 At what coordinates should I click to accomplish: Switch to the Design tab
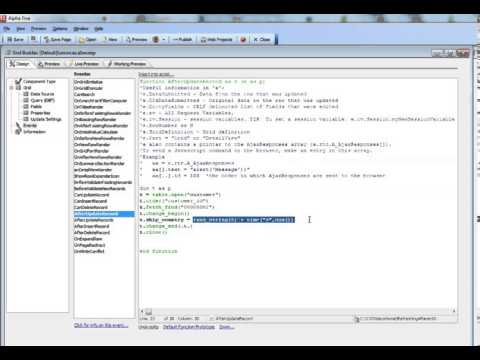click(x=20, y=64)
